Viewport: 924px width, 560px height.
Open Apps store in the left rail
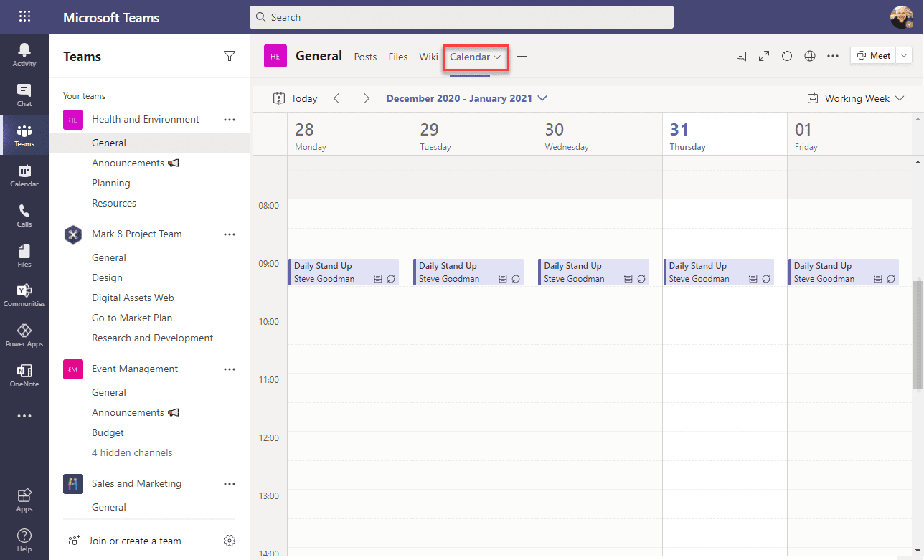click(x=24, y=500)
